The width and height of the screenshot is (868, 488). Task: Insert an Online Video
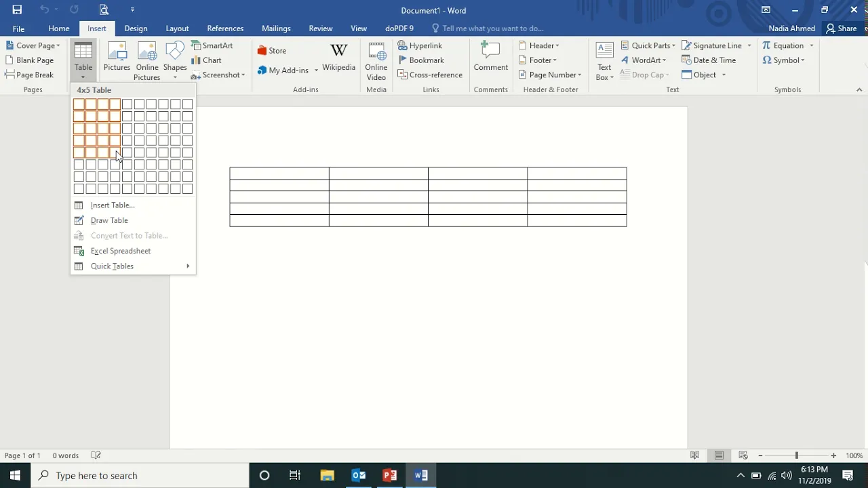(376, 61)
